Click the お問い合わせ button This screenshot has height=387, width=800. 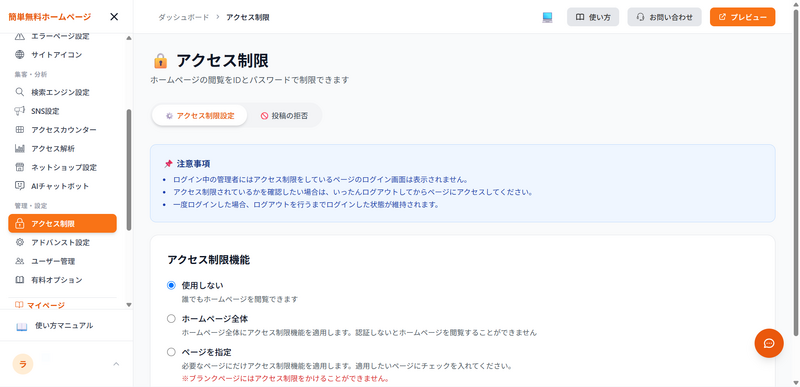click(x=664, y=17)
